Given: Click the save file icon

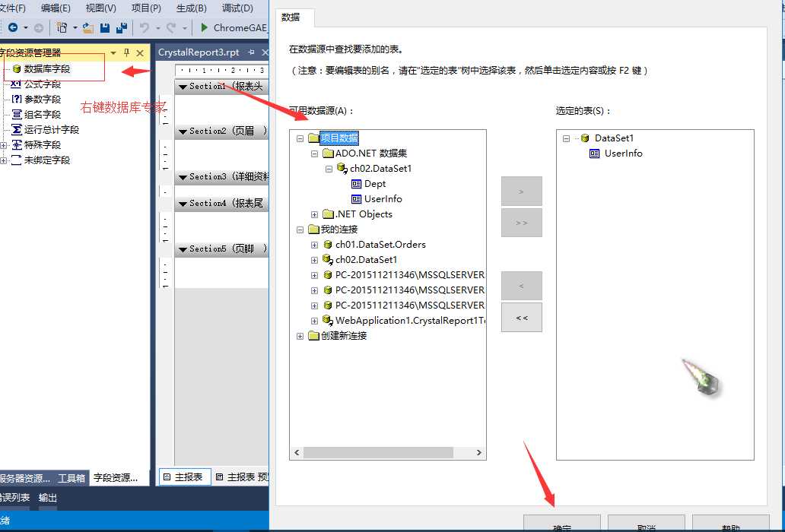Looking at the screenshot, I should (105, 28).
